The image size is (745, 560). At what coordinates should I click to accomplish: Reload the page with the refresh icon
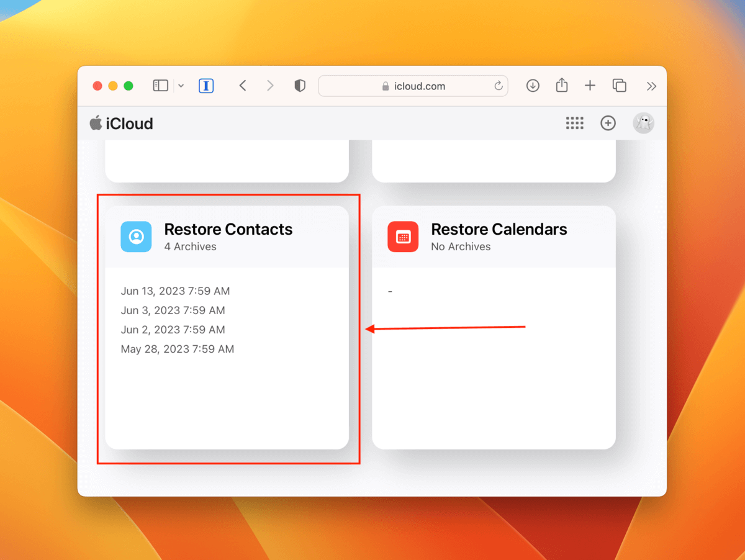pyautogui.click(x=498, y=86)
